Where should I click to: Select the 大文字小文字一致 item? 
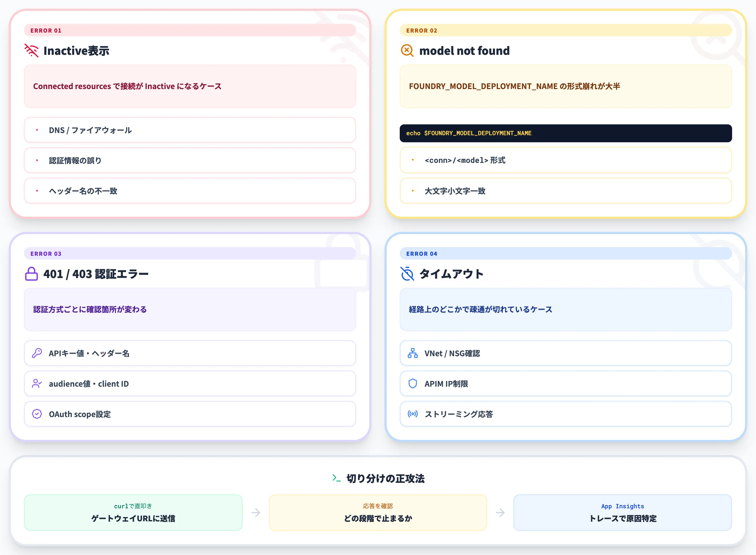(566, 191)
